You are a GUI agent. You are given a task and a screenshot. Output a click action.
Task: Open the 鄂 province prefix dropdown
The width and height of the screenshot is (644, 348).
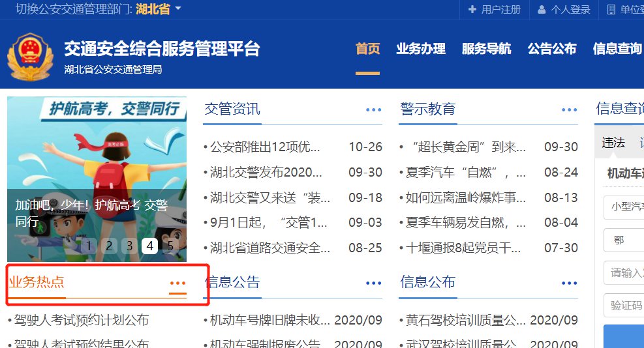[624, 240]
